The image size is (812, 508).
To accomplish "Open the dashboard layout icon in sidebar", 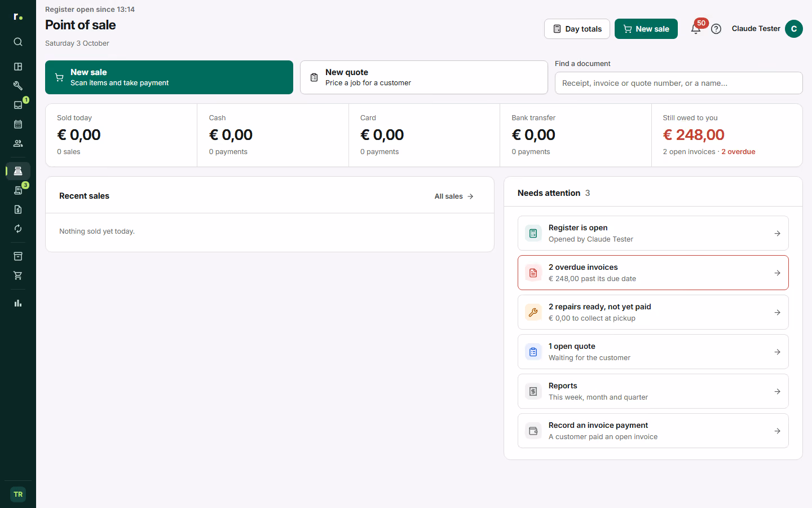I will coord(18,67).
